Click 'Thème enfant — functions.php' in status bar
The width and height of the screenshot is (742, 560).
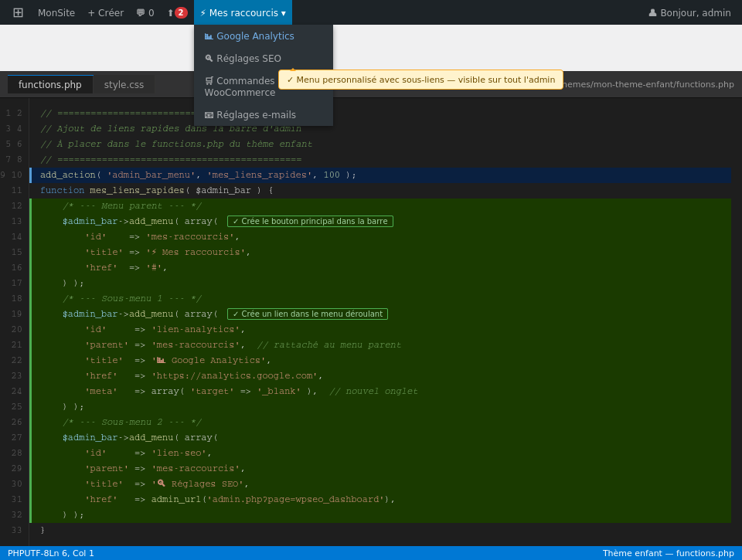668,553
